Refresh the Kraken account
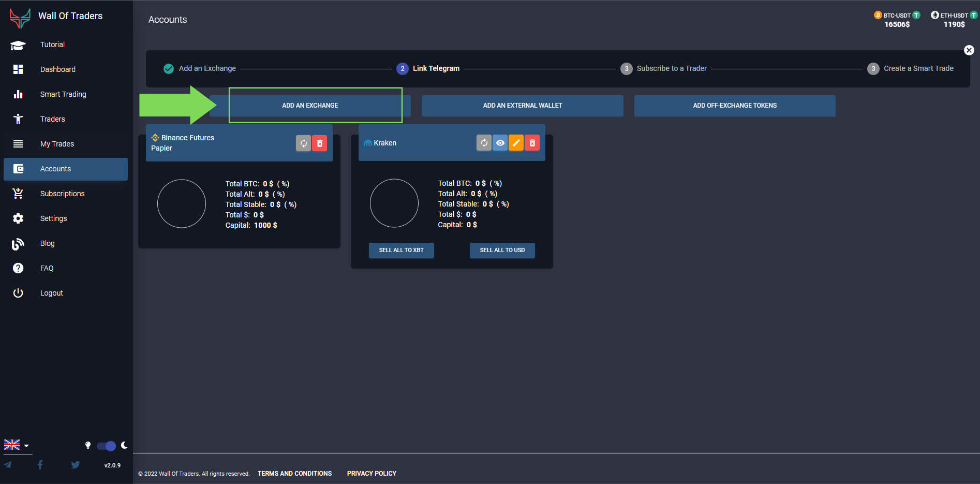The image size is (980, 484). point(484,143)
